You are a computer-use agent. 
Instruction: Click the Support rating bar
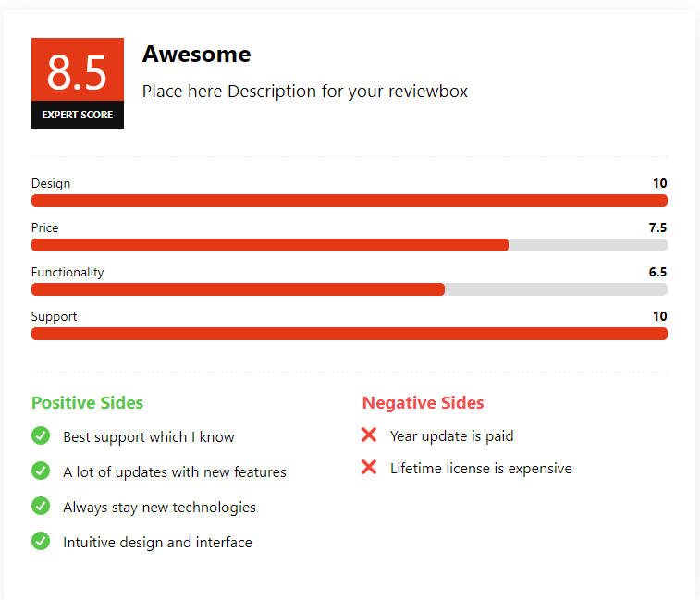point(350,334)
